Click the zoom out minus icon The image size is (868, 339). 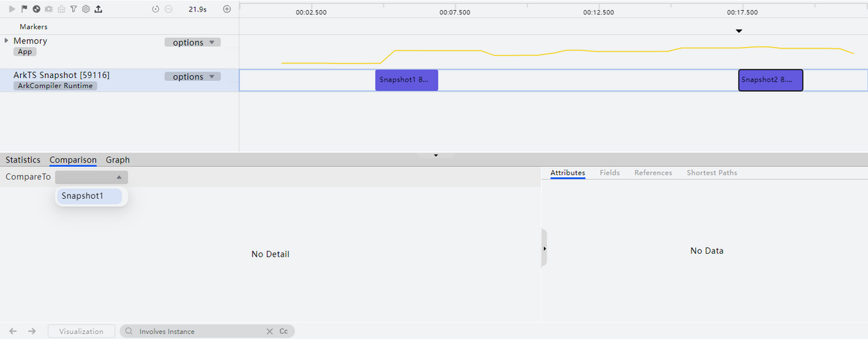tap(169, 9)
